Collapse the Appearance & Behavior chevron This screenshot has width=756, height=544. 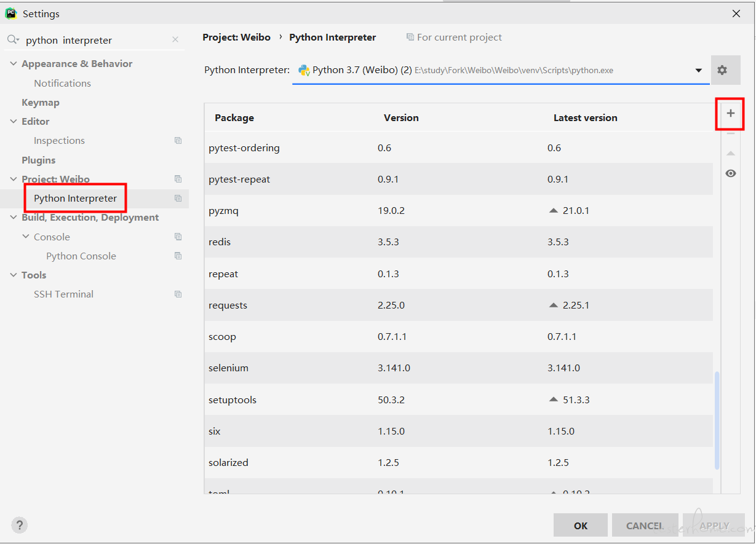[14, 64]
